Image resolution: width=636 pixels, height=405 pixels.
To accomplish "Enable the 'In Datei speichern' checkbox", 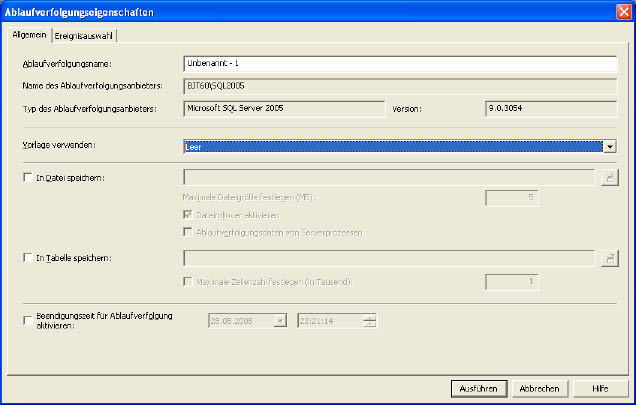I will [27, 177].
